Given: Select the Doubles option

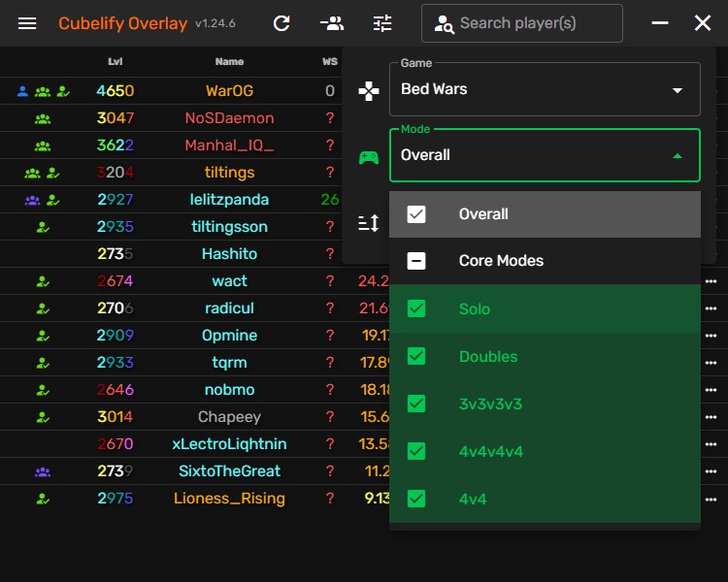Looking at the screenshot, I should point(488,356).
